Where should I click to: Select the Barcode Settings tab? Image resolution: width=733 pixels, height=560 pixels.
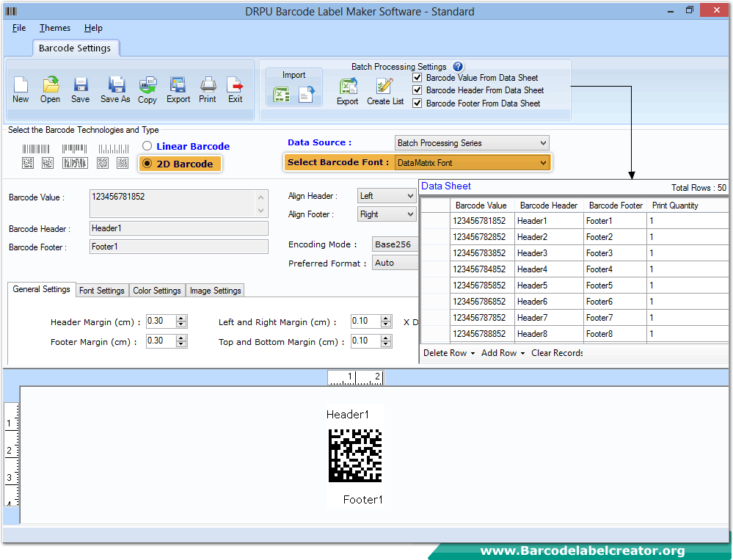(75, 48)
